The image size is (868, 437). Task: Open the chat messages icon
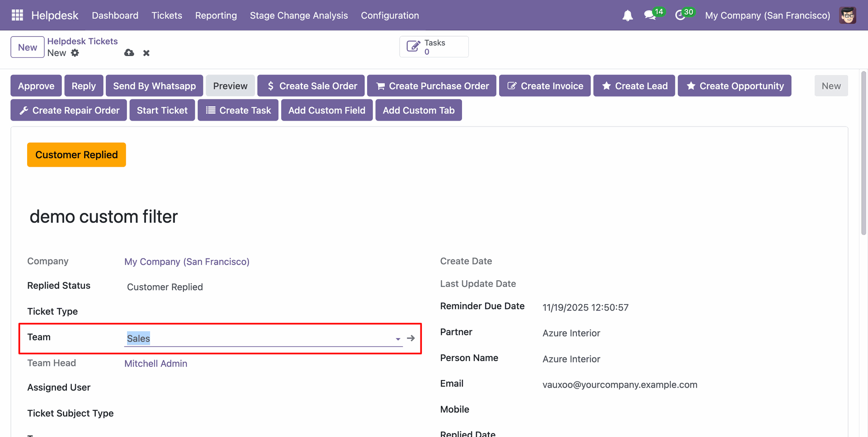coord(650,15)
